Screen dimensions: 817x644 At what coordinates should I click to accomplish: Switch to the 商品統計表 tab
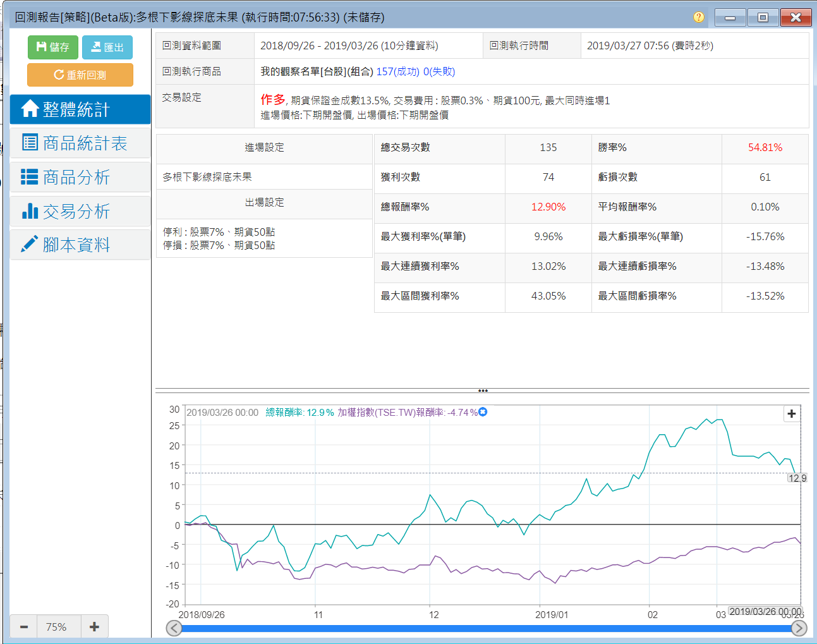(80, 143)
